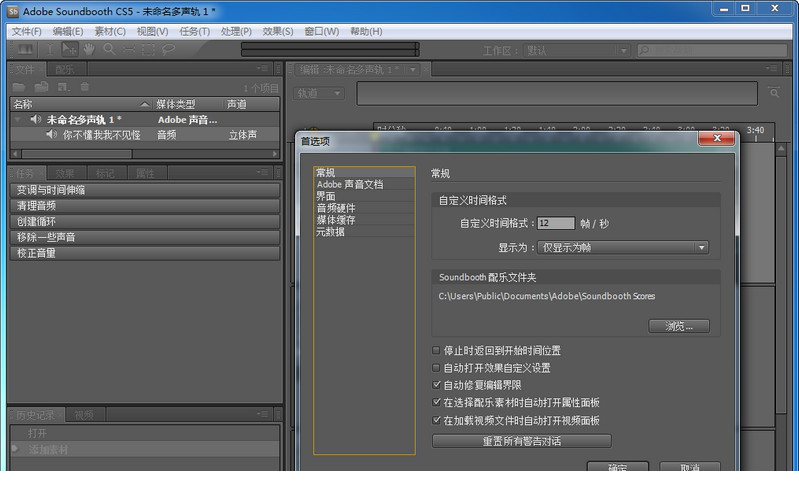Viewport: 799px width, 489px height.
Task: Uncheck 在选择配乐素材时自动打开属性面板
Action: pyautogui.click(x=436, y=402)
